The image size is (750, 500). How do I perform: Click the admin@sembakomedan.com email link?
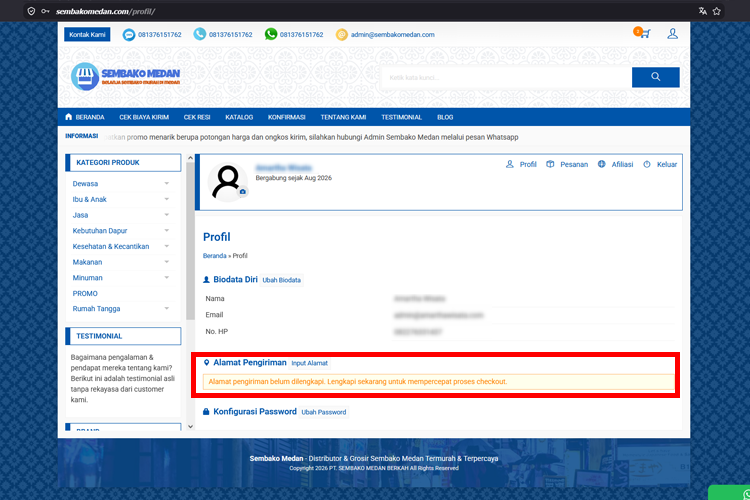click(x=393, y=34)
